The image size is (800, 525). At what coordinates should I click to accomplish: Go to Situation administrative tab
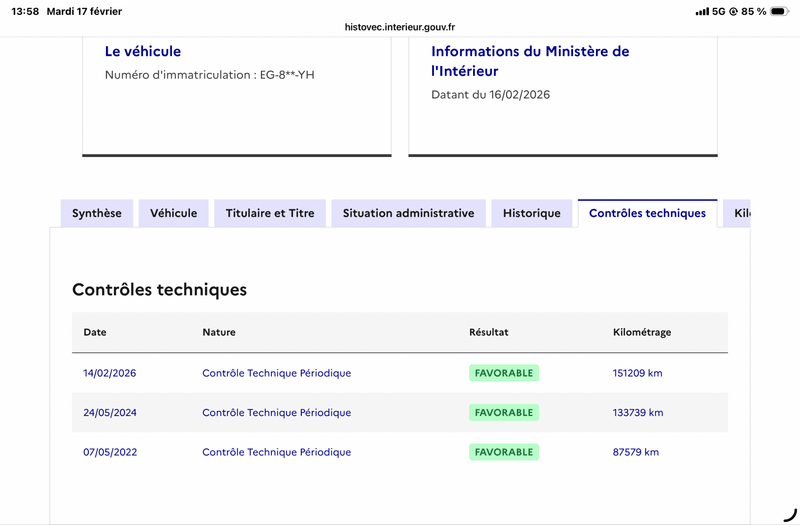pos(408,213)
